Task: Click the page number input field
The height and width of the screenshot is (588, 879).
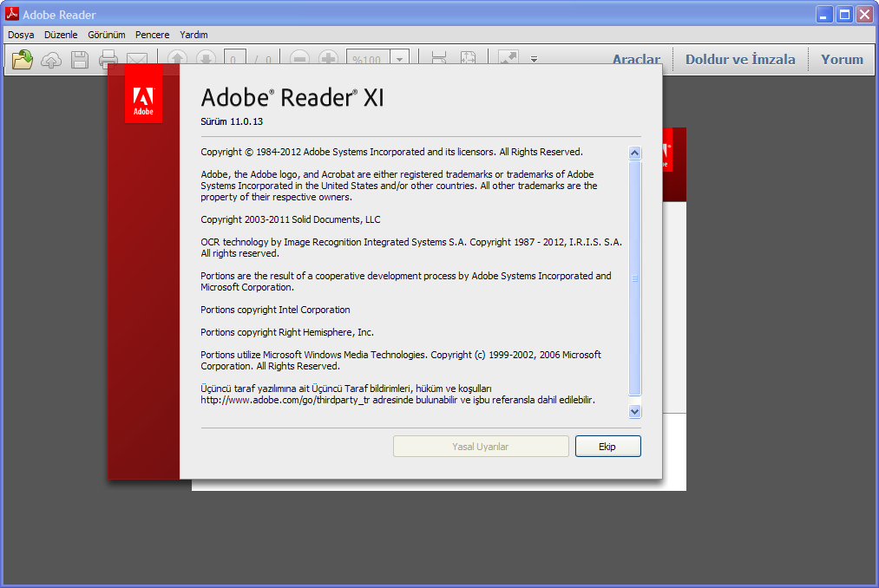Action: 234,56
